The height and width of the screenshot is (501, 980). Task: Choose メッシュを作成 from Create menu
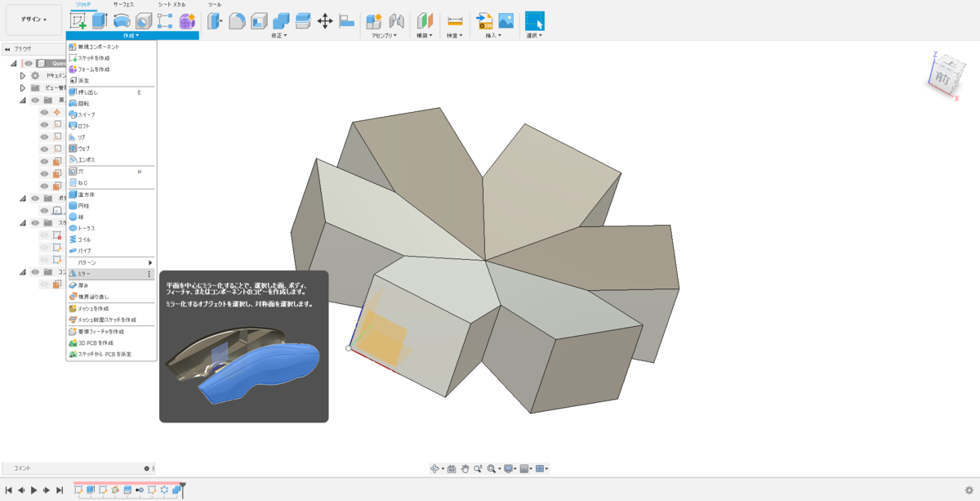pos(111,308)
